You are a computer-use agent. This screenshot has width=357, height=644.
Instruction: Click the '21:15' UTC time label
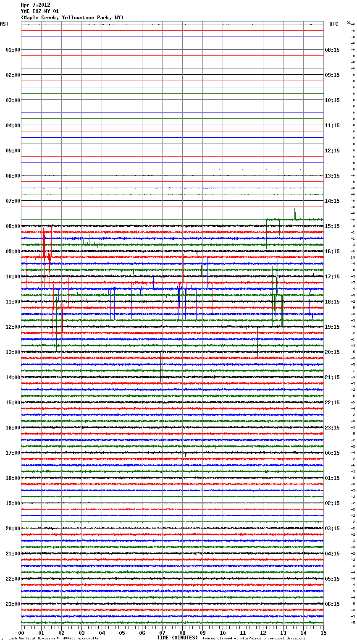coord(332,377)
